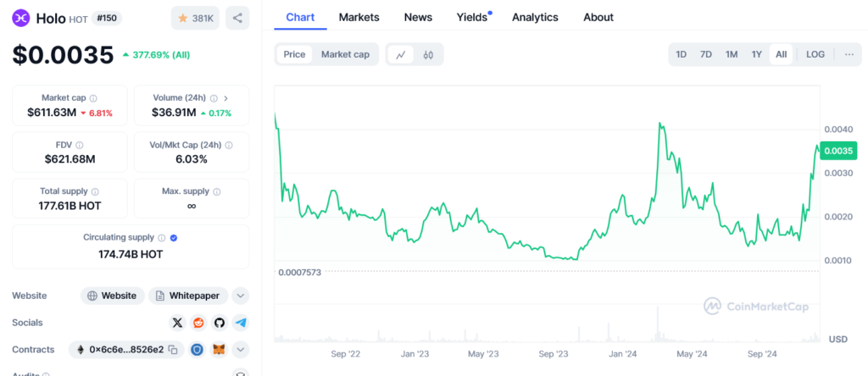This screenshot has height=376, width=868.
Task: Click the MetaMask fox icon
Action: [219, 350]
